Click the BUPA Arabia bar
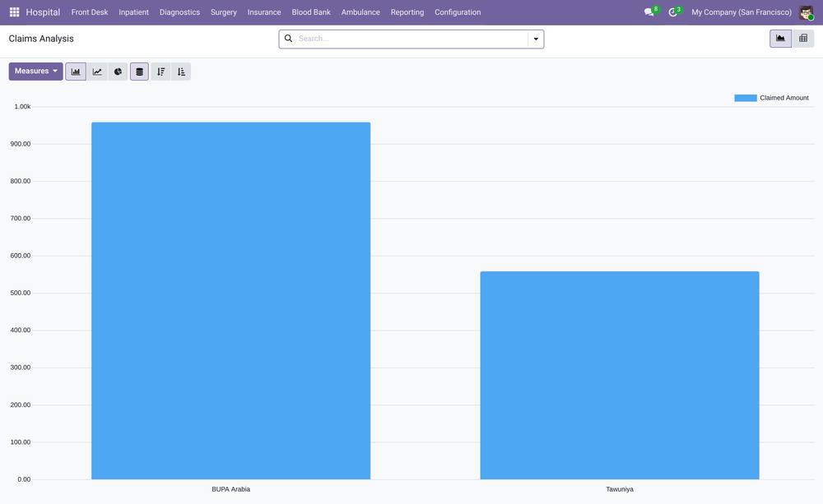 coord(231,301)
